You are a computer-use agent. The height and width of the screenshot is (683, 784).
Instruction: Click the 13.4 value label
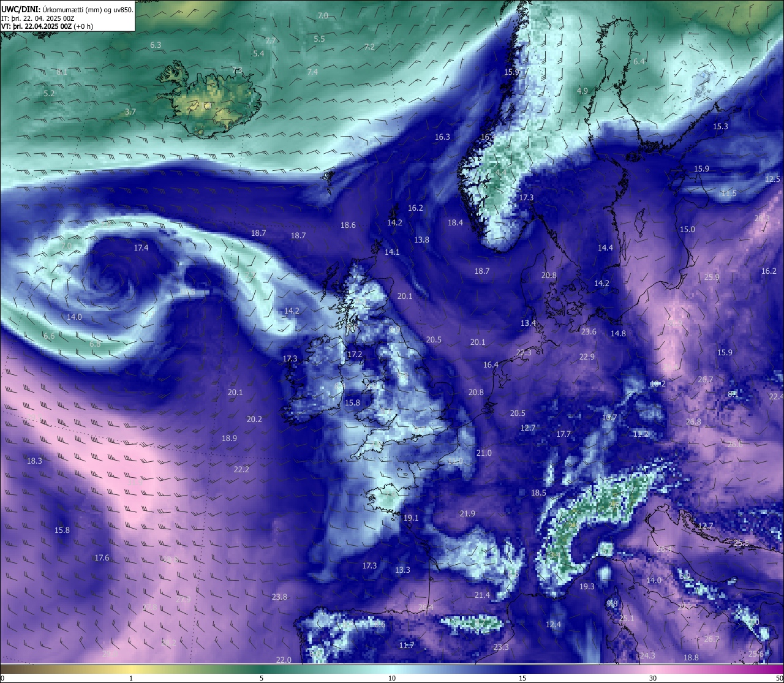pos(528,323)
